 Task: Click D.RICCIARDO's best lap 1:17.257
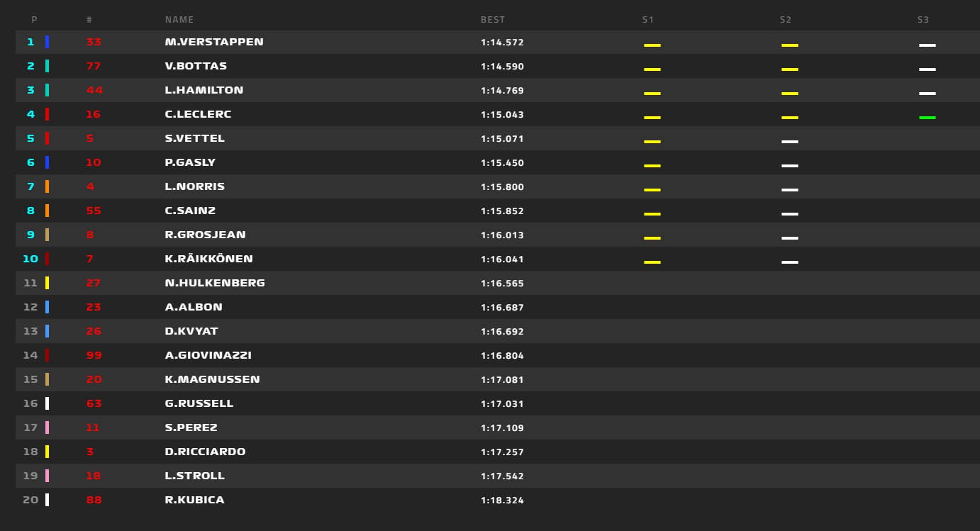coord(502,452)
